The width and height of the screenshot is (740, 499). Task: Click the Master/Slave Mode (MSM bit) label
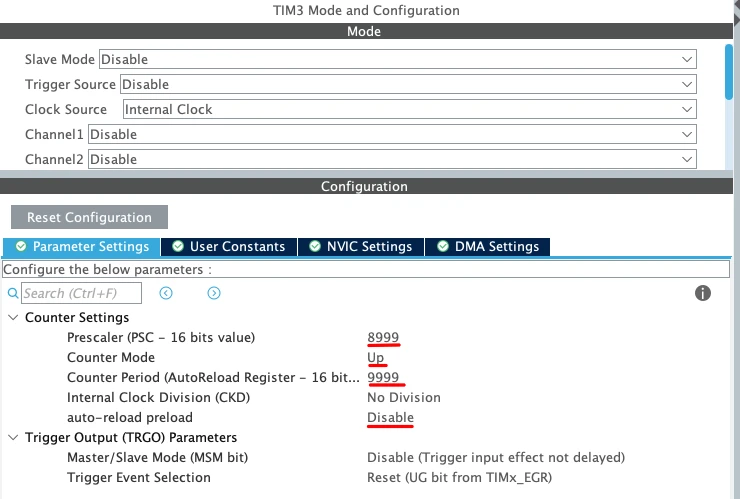point(158,457)
